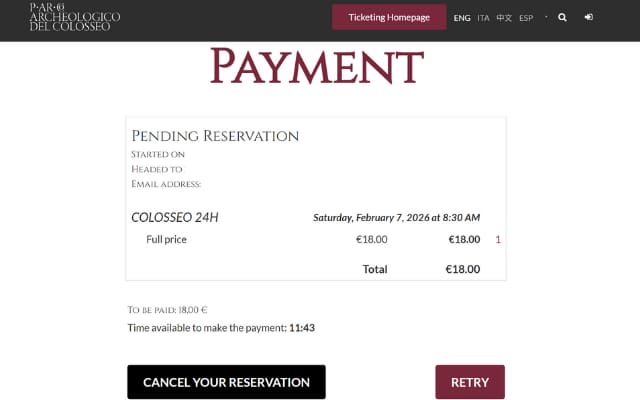640x400 pixels.
Task: Switch language to ITA
Action: pyautogui.click(x=484, y=18)
